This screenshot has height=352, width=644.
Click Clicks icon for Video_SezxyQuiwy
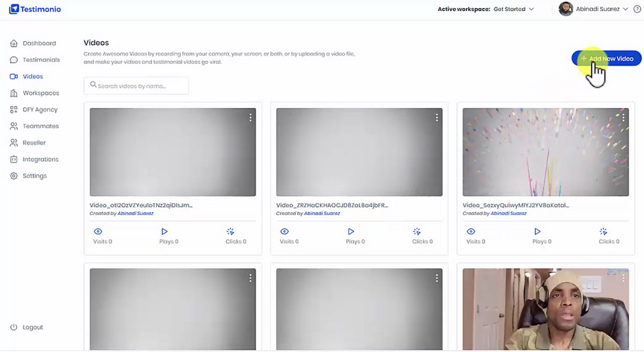coord(603,232)
